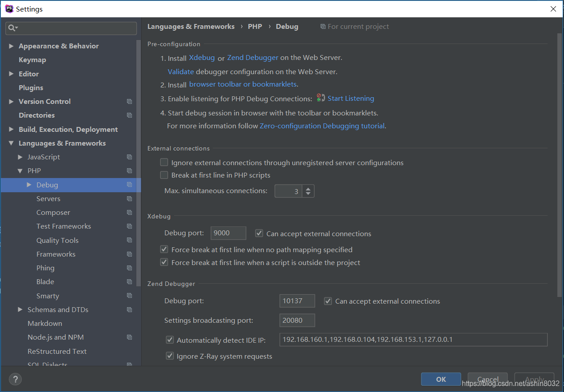Click Validate debugger configuration link
The width and height of the screenshot is (564, 392).
(181, 71)
